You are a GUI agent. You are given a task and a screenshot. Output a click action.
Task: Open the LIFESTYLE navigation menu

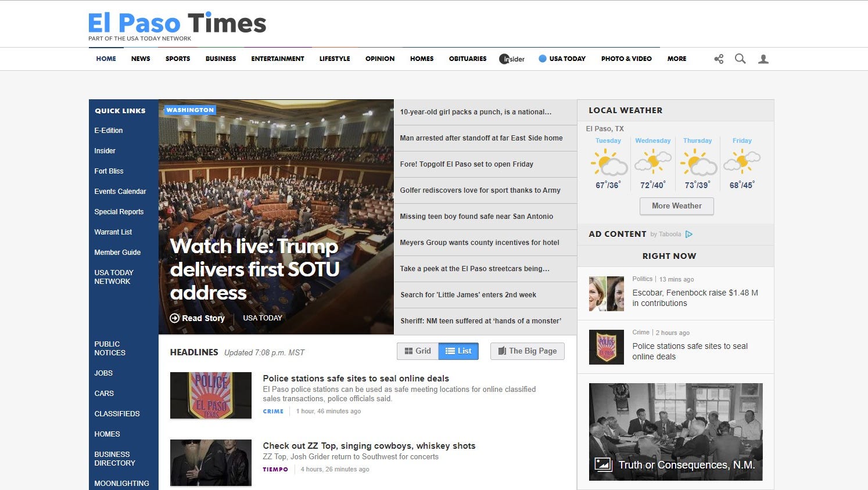click(x=335, y=59)
